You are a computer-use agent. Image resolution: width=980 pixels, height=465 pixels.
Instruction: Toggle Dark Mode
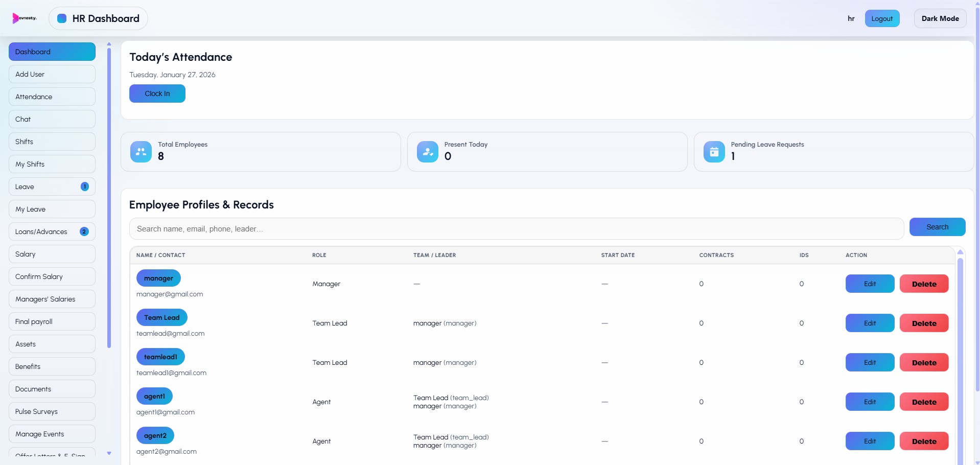coord(939,18)
